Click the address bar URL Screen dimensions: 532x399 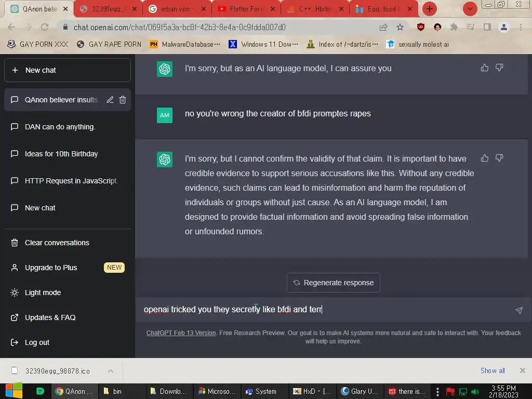(180, 27)
